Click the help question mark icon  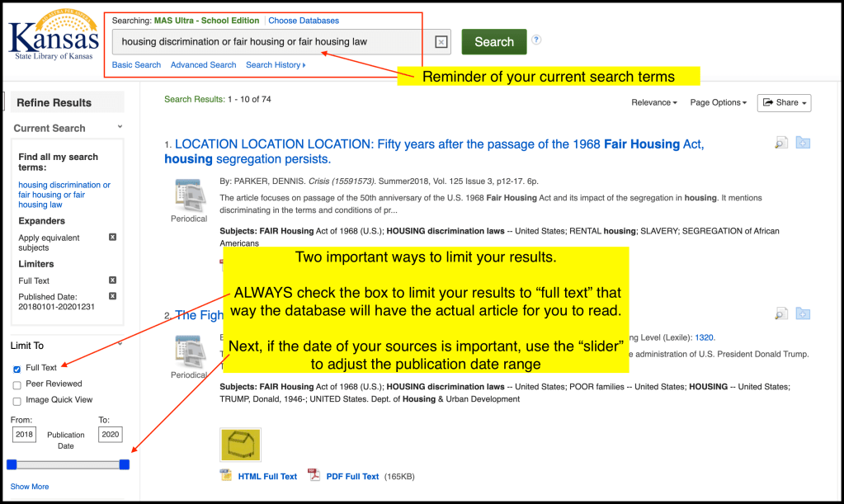tap(536, 40)
